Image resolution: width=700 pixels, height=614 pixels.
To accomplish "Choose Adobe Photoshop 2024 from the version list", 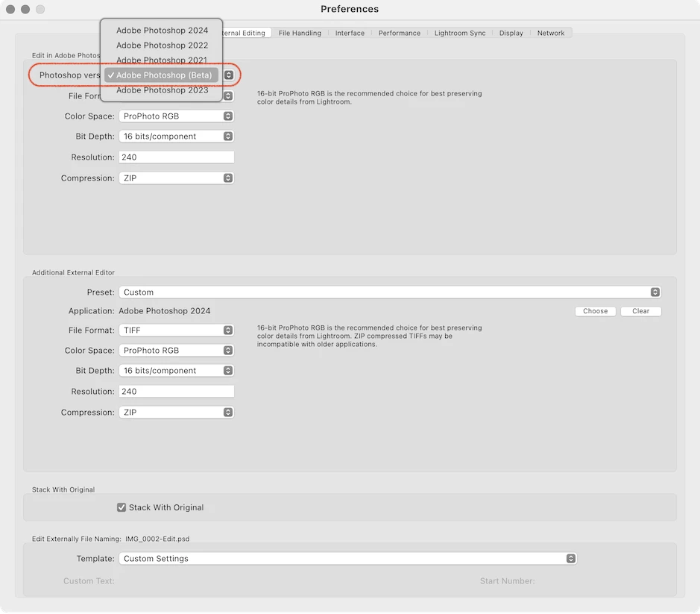I will [162, 31].
